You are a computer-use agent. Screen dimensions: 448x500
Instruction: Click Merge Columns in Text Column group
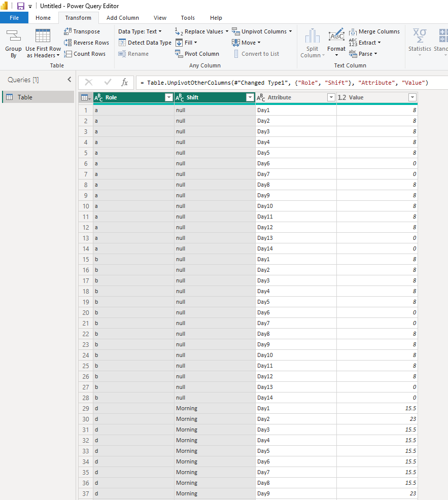point(374,31)
